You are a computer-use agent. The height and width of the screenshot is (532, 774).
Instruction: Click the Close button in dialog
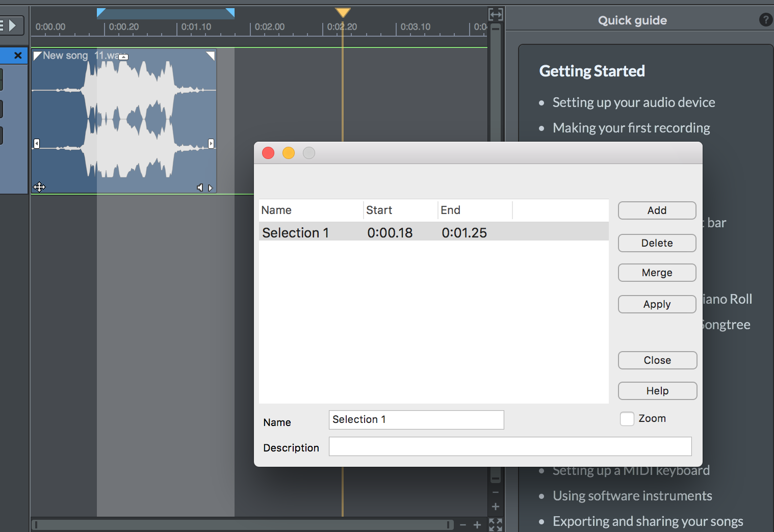click(x=658, y=360)
